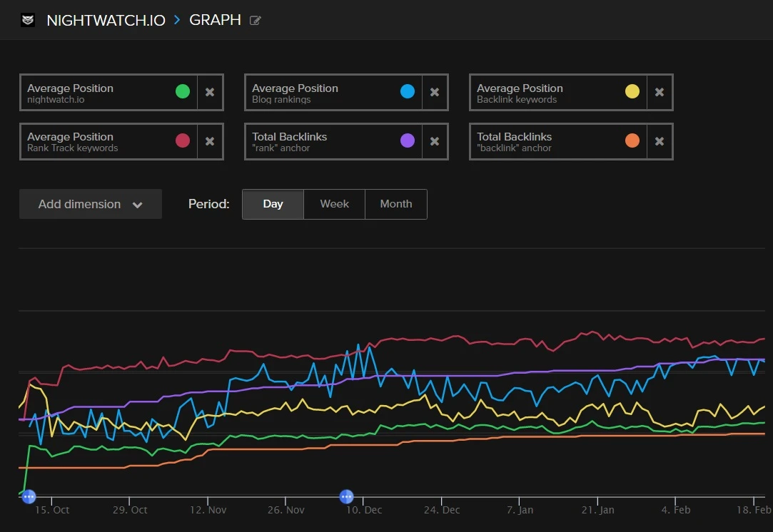This screenshot has width=773, height=532.
Task: Remove the Average Position nightwatch.io dimension
Action: click(210, 91)
